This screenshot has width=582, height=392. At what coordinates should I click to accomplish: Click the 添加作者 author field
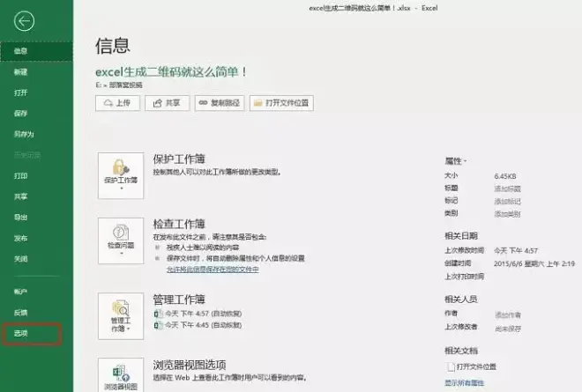click(508, 315)
